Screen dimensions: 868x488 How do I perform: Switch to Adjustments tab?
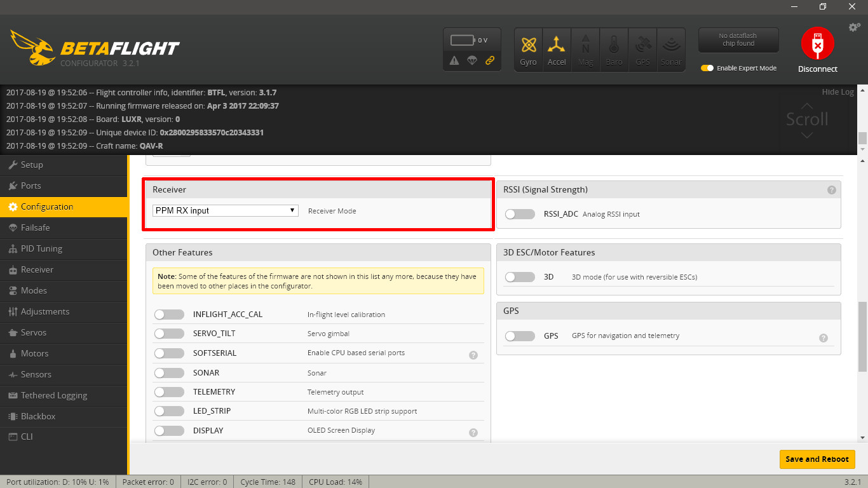tap(64, 311)
